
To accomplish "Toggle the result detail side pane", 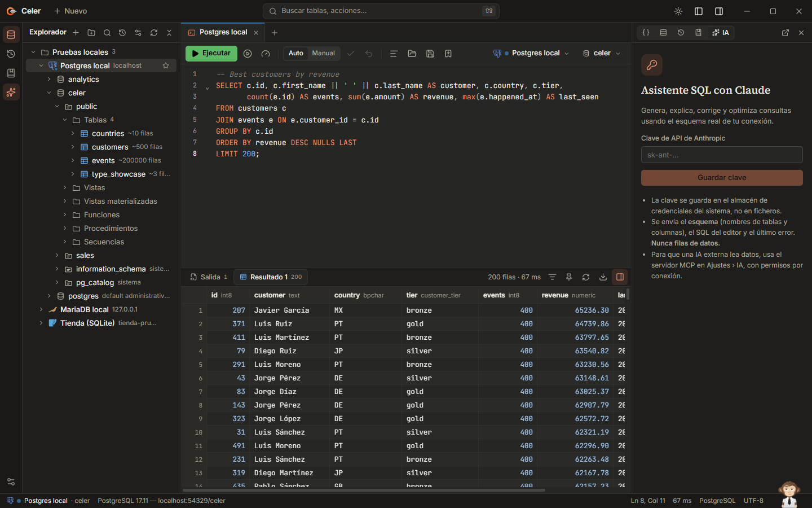I will (620, 277).
